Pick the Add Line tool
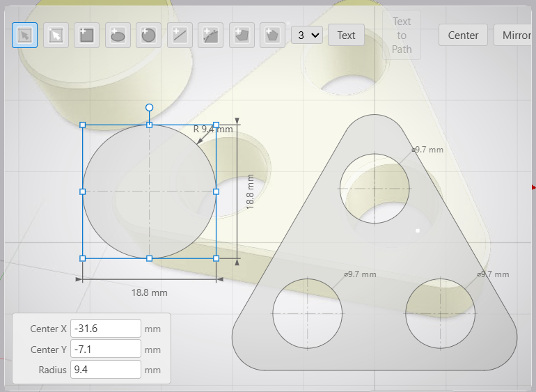 coord(180,36)
